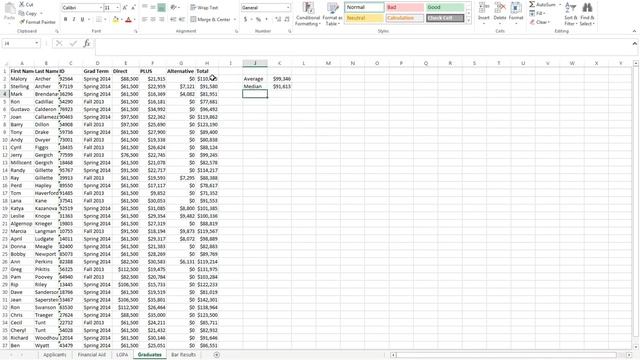
Task: Apply the red font color A
Action: (x=128, y=20)
